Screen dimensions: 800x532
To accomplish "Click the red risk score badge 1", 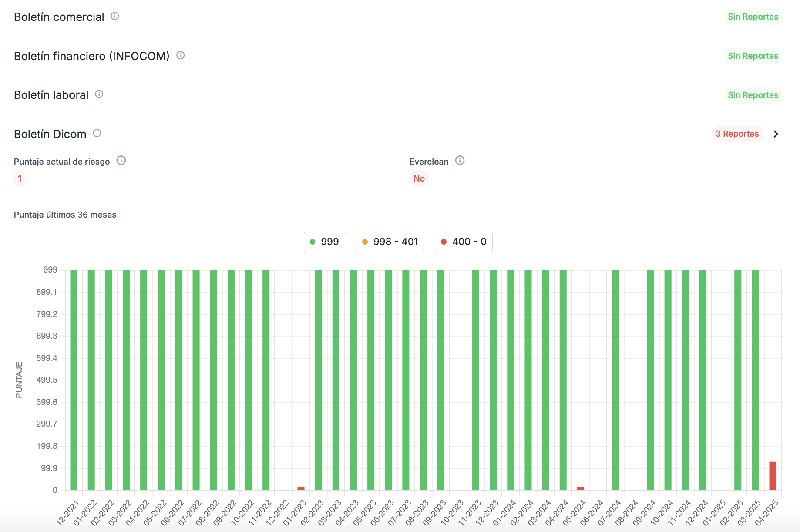I will (20, 179).
